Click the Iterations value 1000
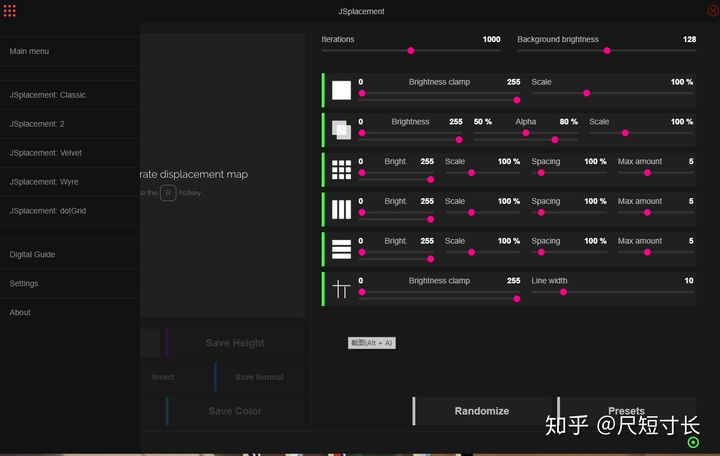720x456 pixels. [x=491, y=39]
